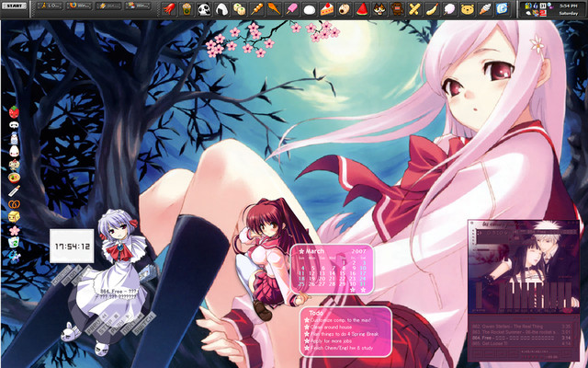Screen dimensions: 588x368
Task: Click the March month title on calendar widget
Action: pyautogui.click(x=314, y=251)
